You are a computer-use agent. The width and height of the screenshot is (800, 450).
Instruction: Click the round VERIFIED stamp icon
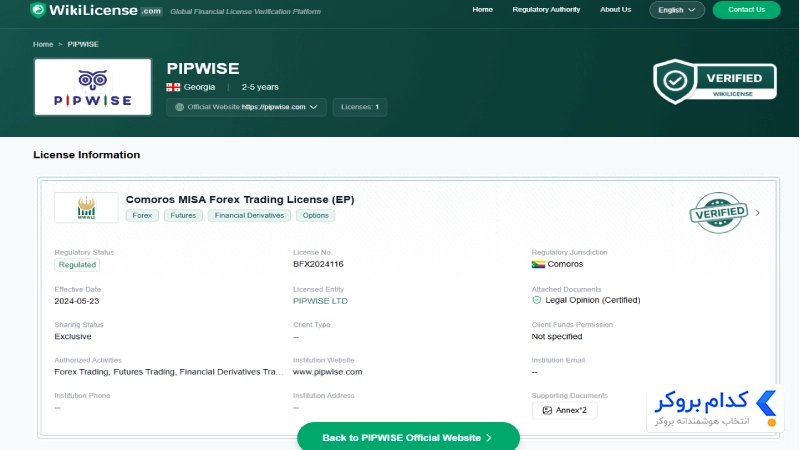[x=718, y=213]
